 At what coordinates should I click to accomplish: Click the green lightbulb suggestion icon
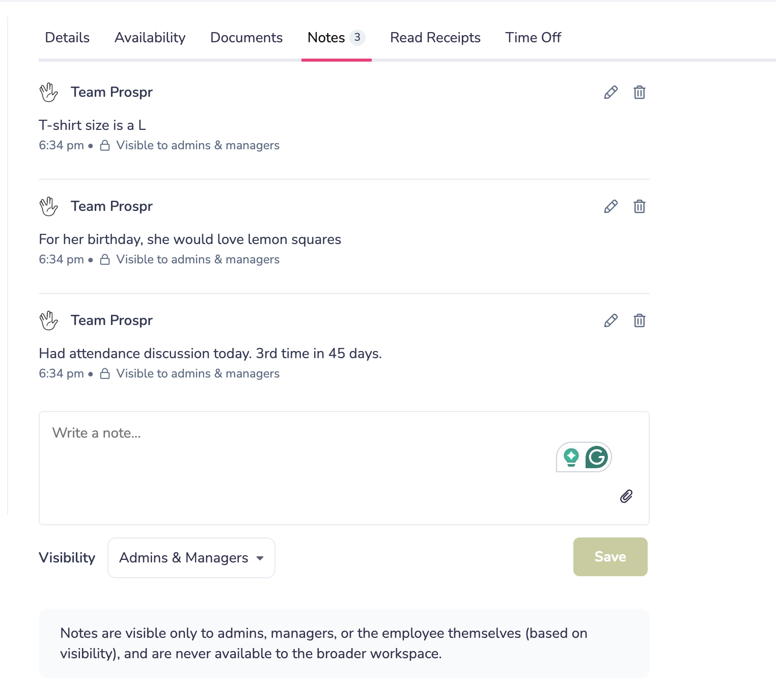[x=571, y=457]
